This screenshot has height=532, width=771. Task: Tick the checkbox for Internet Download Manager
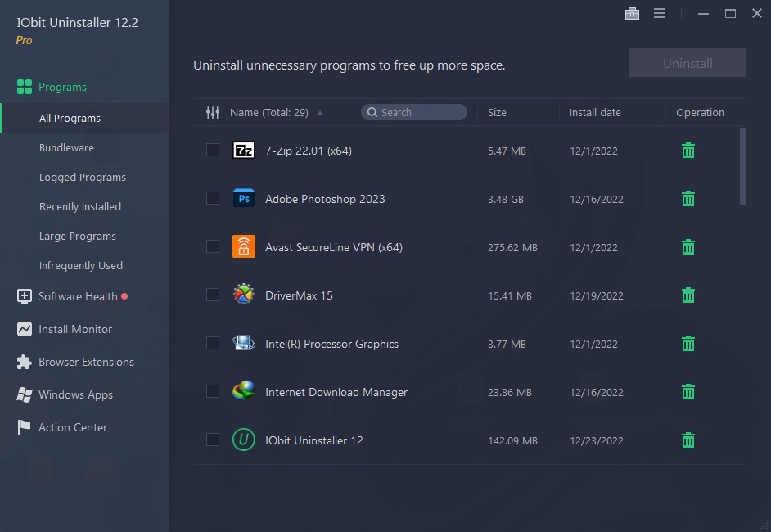[x=213, y=391]
